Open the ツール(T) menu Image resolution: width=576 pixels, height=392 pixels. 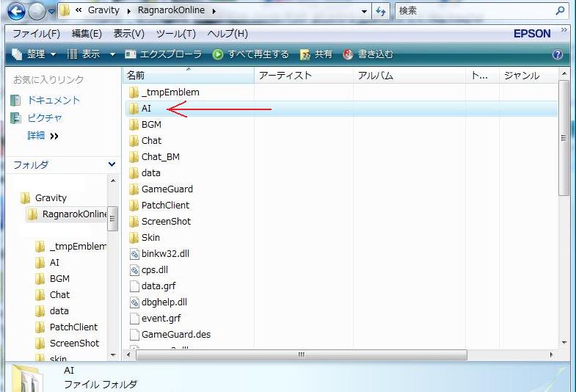[176, 34]
